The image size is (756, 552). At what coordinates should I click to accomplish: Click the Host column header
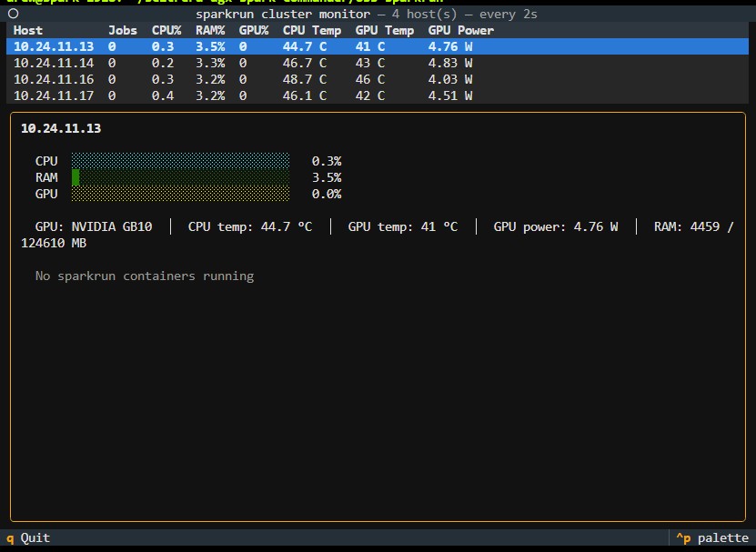[x=28, y=30]
